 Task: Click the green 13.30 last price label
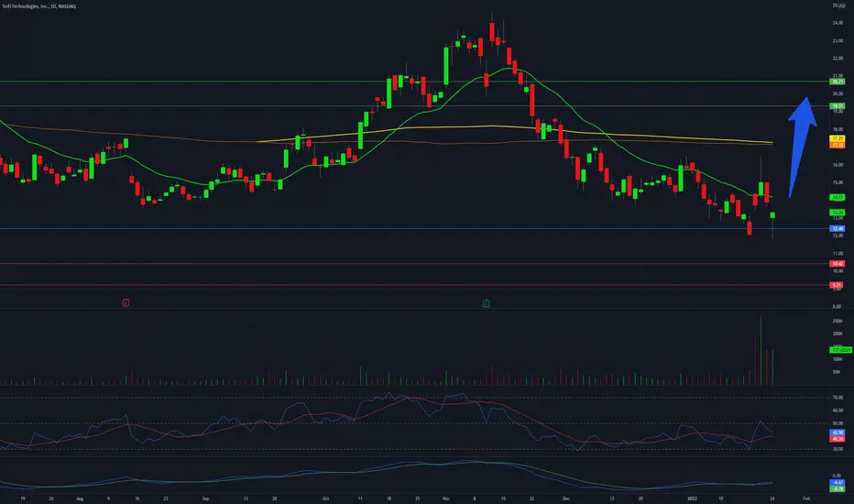click(x=838, y=213)
